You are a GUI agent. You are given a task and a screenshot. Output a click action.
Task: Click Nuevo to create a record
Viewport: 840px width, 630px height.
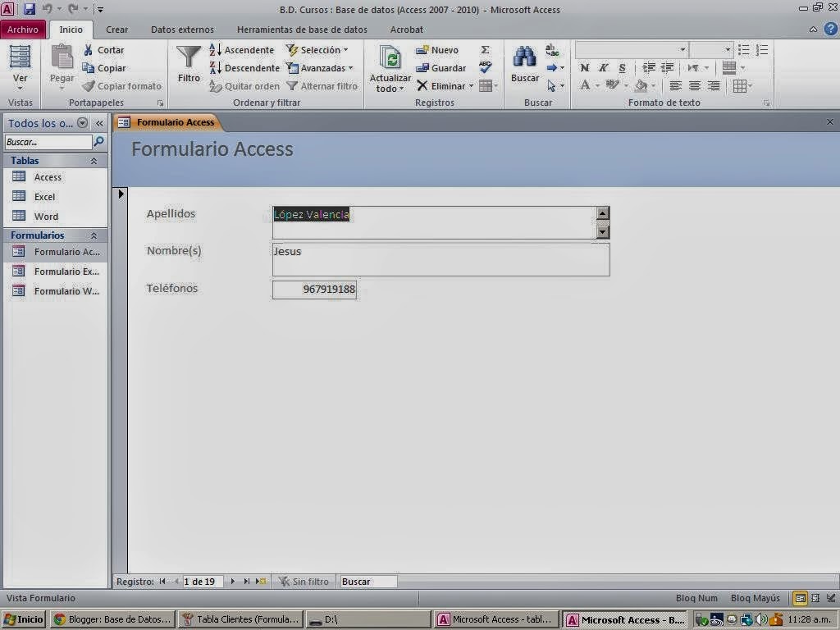(x=440, y=49)
